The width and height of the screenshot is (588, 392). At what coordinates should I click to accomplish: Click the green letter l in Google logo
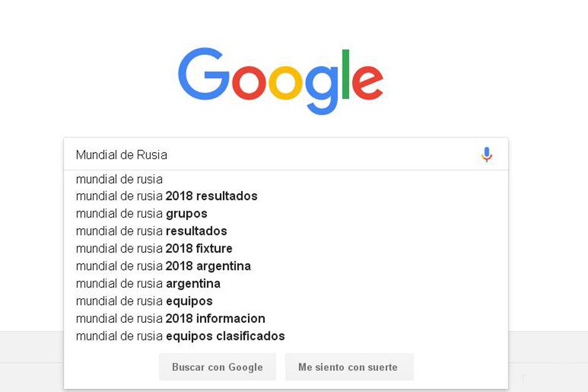tap(346, 74)
